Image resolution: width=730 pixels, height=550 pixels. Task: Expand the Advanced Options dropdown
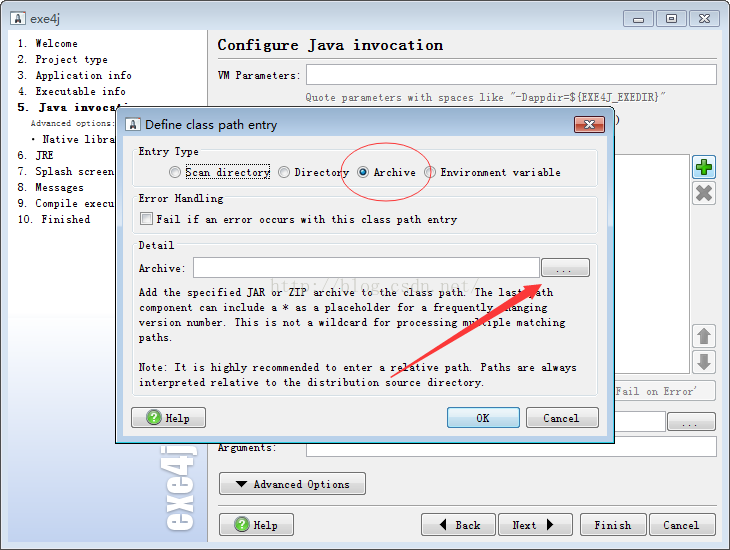click(x=292, y=484)
